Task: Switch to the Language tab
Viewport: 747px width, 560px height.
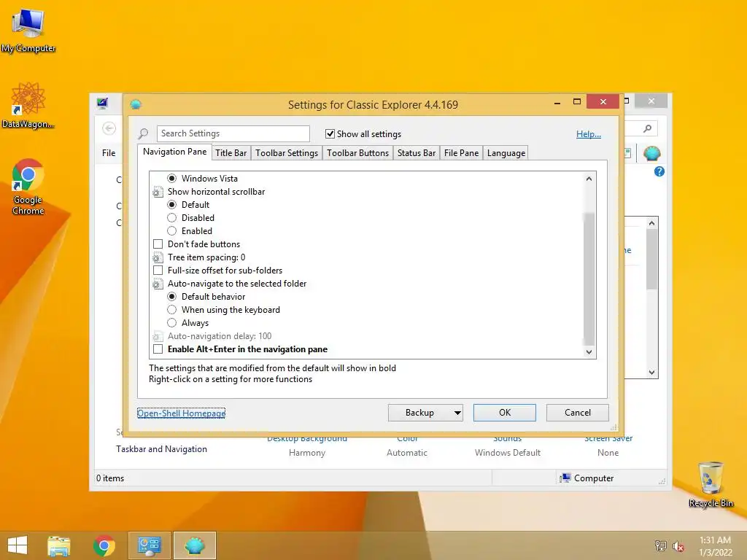Action: (506, 153)
